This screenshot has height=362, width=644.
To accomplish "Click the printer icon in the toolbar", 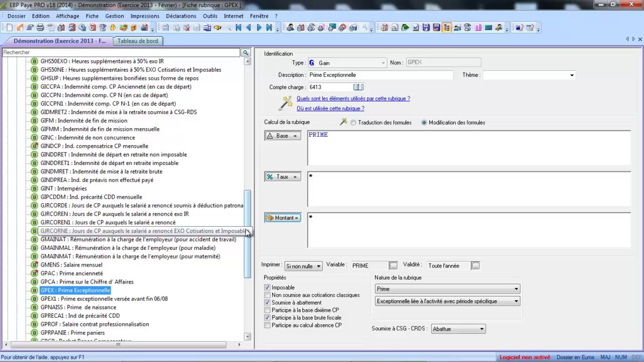I will 40,28.
